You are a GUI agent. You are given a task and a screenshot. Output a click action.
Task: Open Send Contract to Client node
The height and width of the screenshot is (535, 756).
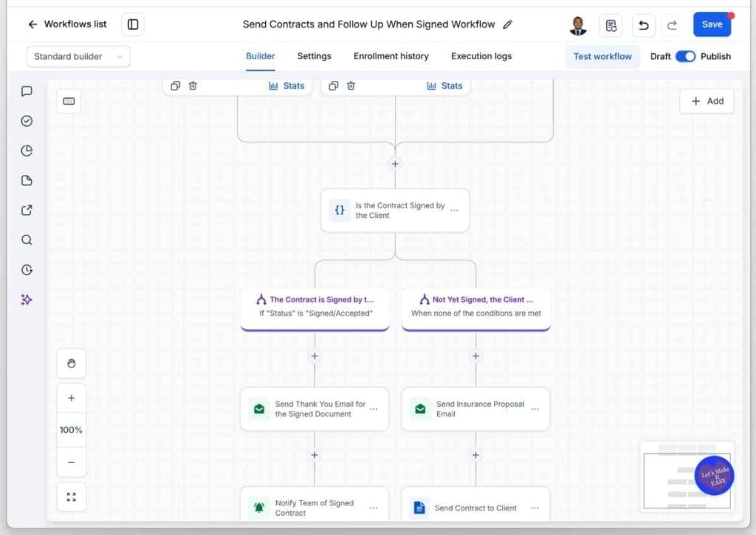pos(475,504)
